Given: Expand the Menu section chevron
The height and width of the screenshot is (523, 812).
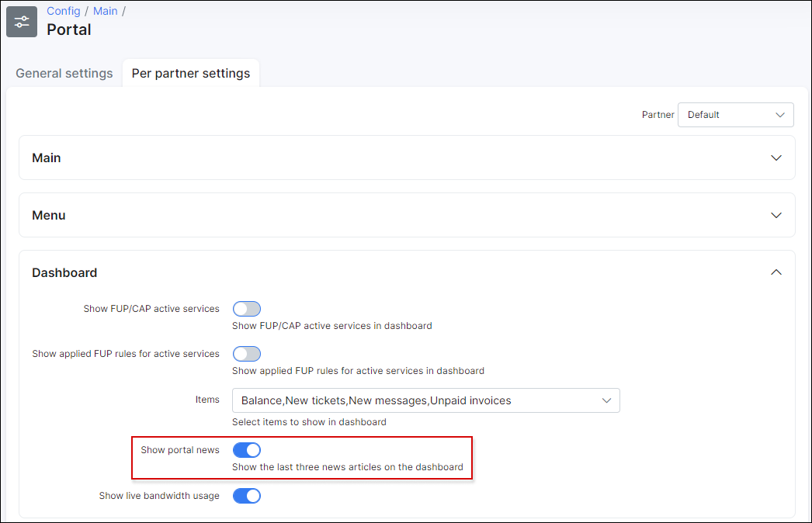Looking at the screenshot, I should click(776, 216).
